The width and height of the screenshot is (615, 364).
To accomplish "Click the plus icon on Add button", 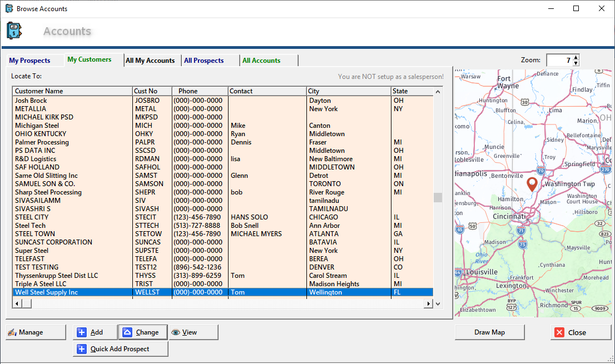I will [82, 332].
